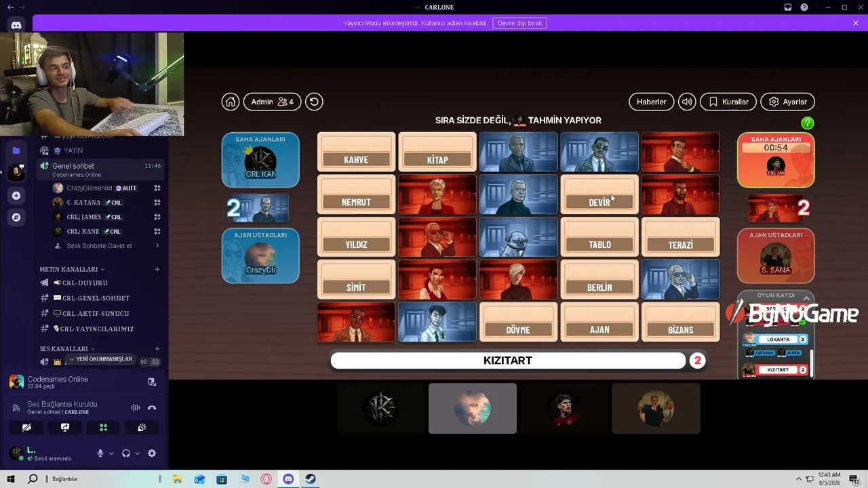This screenshot has width=868, height=488.
Task: Select the moon avatar participant tile
Action: coord(473,409)
